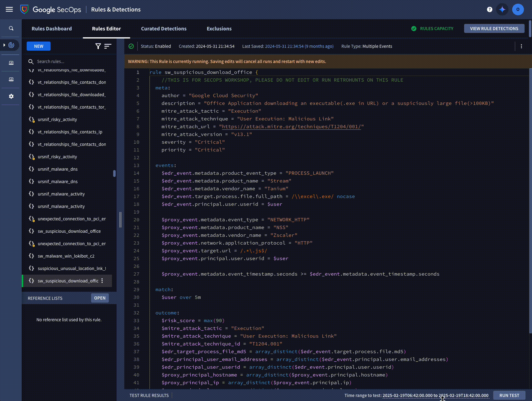The width and height of the screenshot is (532, 401).
Task: Open the Exclusions tab
Action: click(x=219, y=29)
